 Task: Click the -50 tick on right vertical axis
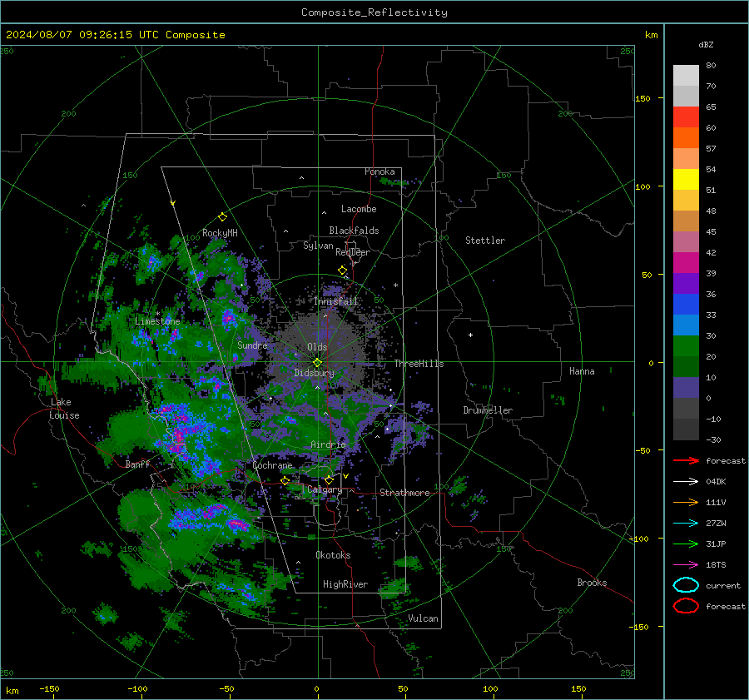click(x=642, y=450)
